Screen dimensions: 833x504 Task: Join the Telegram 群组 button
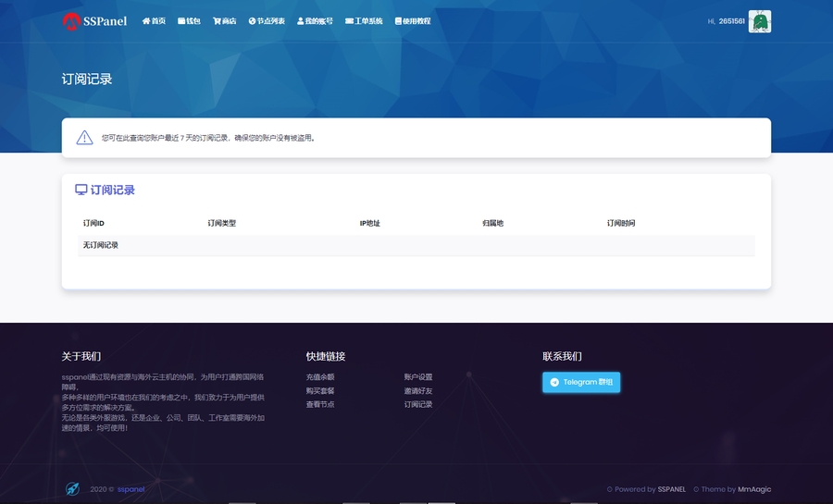[x=581, y=382]
